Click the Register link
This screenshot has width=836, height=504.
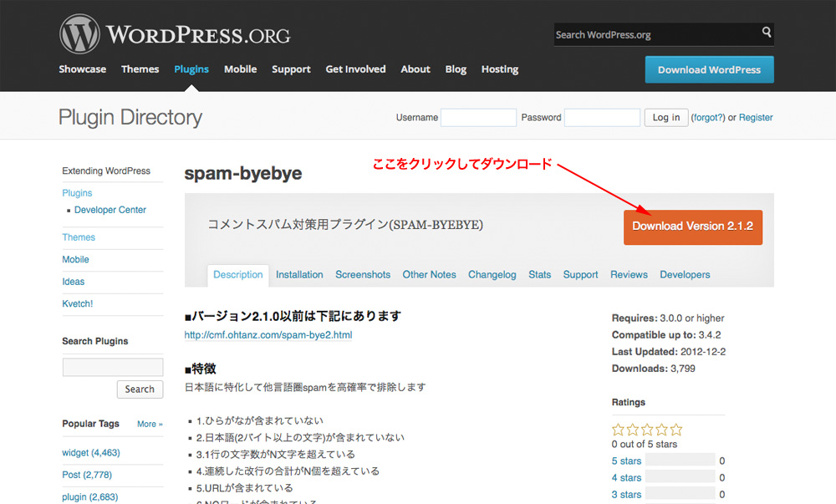click(x=756, y=118)
